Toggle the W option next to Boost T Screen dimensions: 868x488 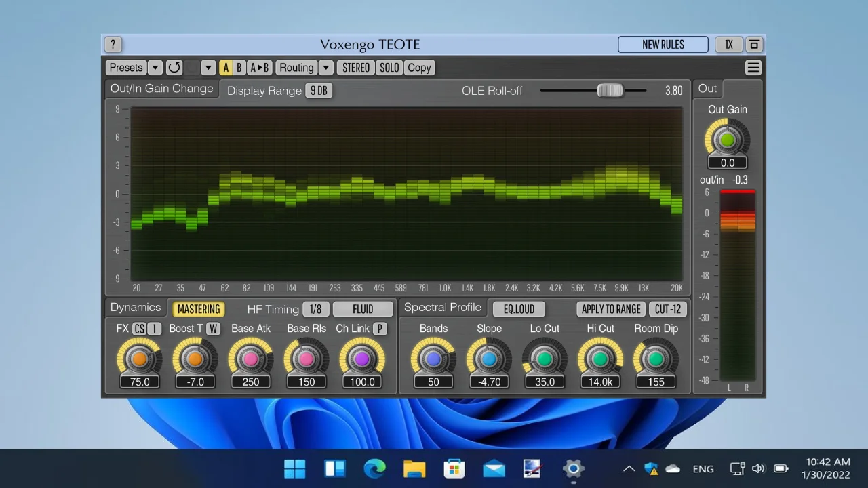click(x=214, y=329)
